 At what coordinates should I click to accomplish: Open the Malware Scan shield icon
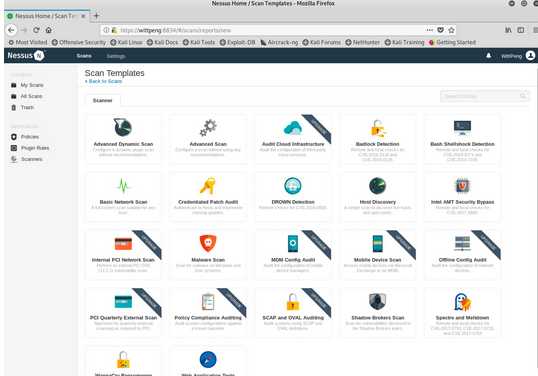pos(208,243)
